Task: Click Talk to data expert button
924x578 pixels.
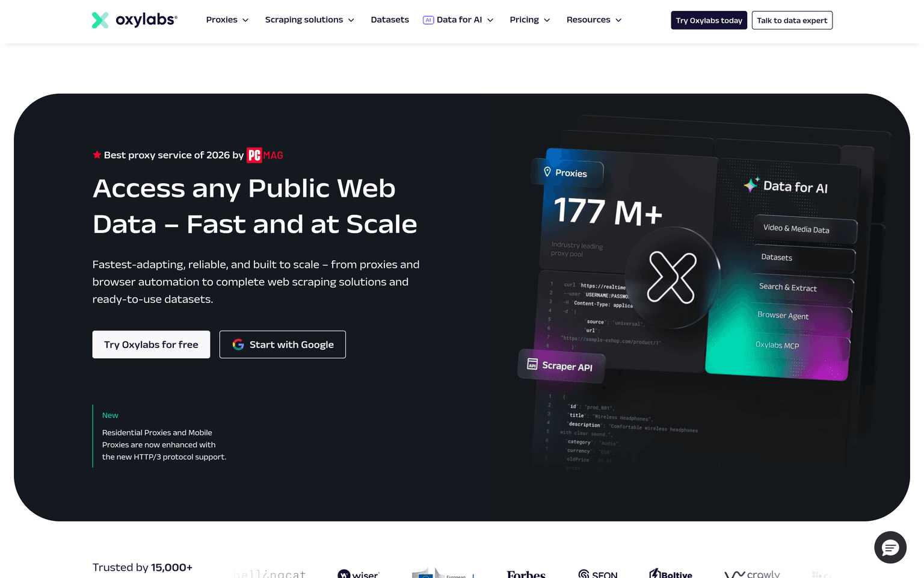Action: 792,20
